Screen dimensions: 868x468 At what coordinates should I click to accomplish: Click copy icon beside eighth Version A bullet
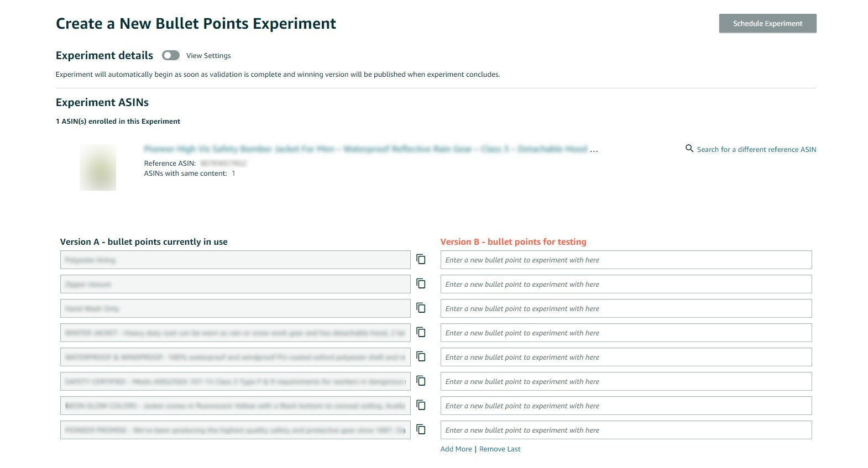421,429
